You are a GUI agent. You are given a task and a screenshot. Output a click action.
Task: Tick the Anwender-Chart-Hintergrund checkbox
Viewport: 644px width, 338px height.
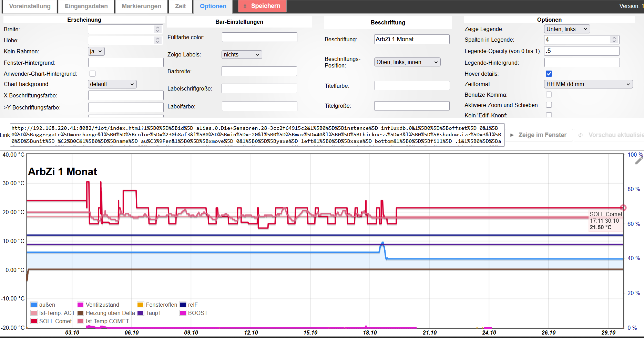(92, 74)
